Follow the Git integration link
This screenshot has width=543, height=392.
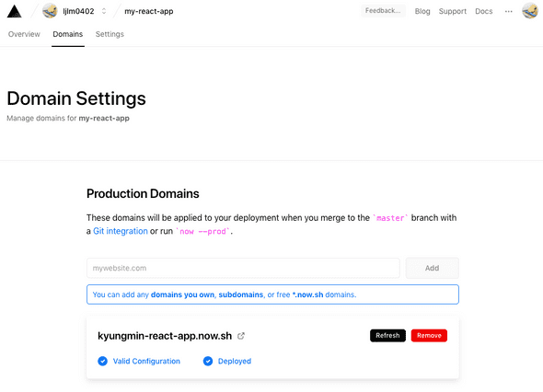coord(121,231)
